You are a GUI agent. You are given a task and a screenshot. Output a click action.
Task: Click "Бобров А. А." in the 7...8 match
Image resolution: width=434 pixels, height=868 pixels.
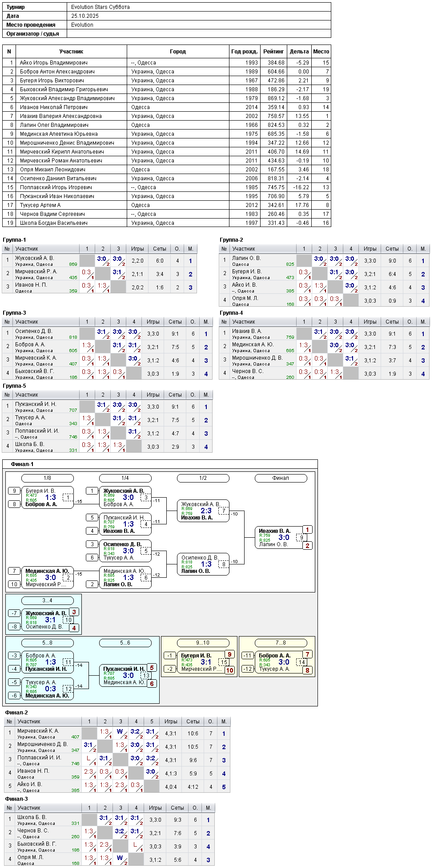(274, 656)
